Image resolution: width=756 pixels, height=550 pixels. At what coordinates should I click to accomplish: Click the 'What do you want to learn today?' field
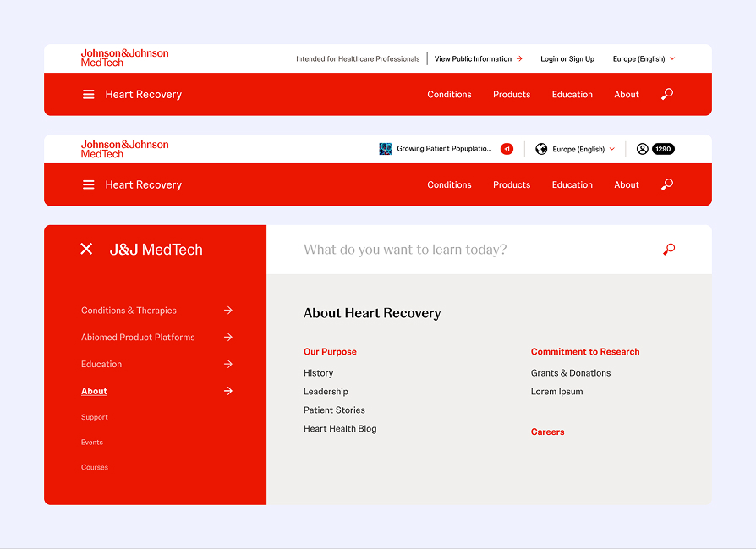[406, 249]
